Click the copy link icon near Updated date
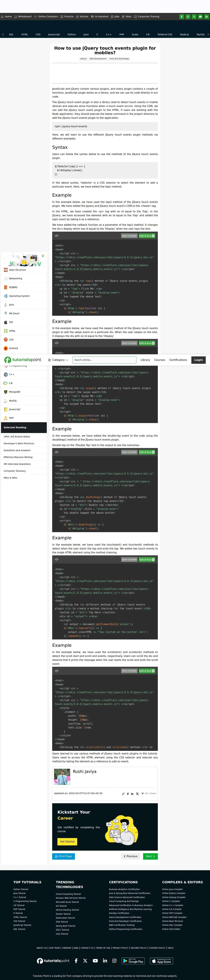 tap(123, 794)
